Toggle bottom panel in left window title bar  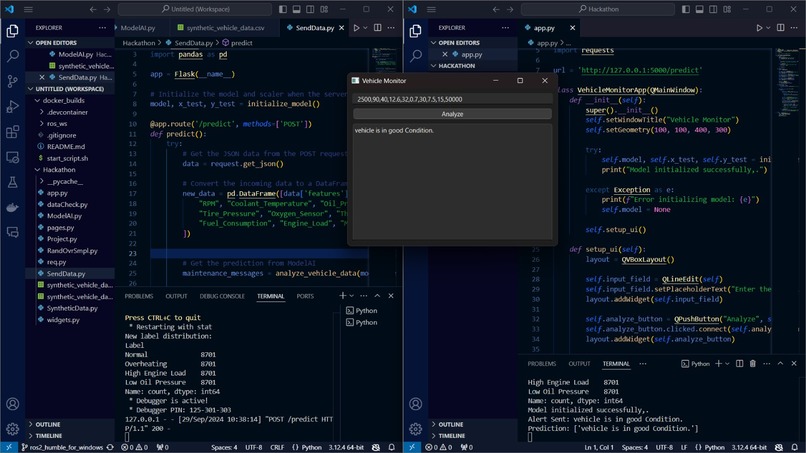click(297, 9)
